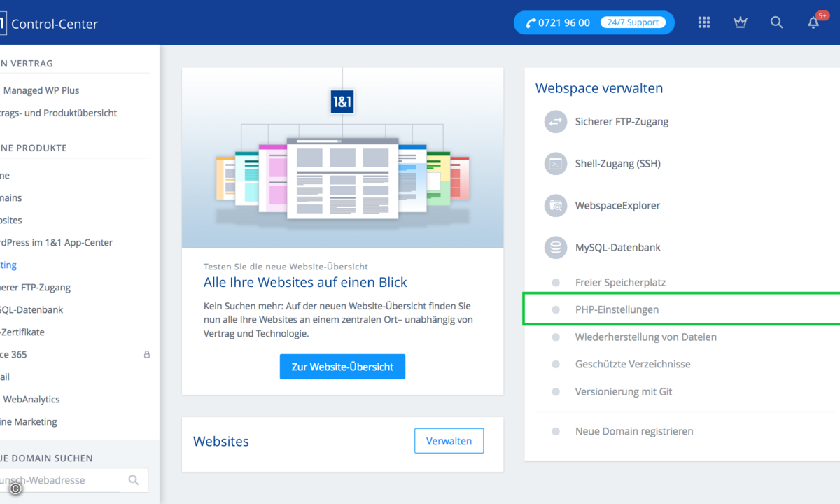
Task: Open the apps grid icon in header
Action: (704, 22)
